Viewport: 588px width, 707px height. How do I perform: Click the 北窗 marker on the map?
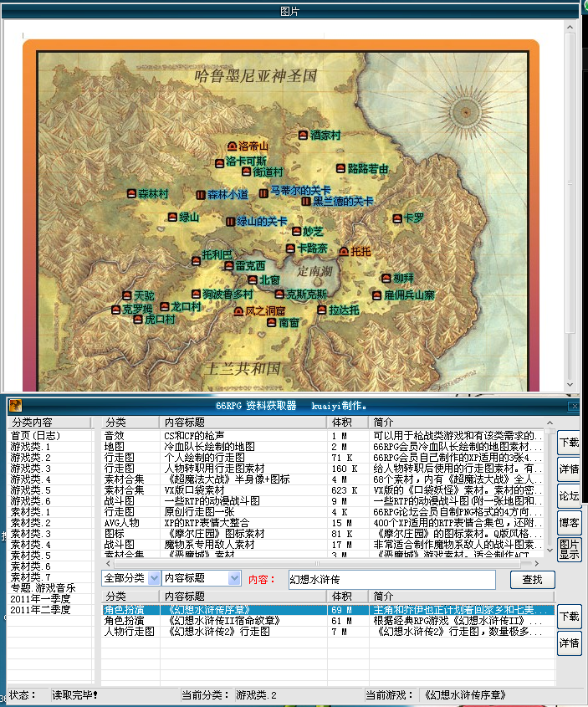click(253, 279)
